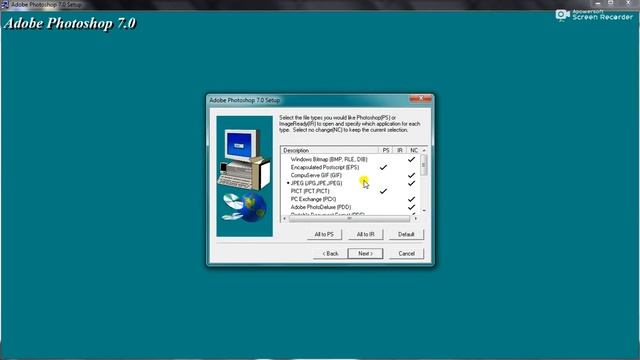640x360 pixels.
Task: Choose the All to IR button
Action: pyautogui.click(x=365, y=234)
